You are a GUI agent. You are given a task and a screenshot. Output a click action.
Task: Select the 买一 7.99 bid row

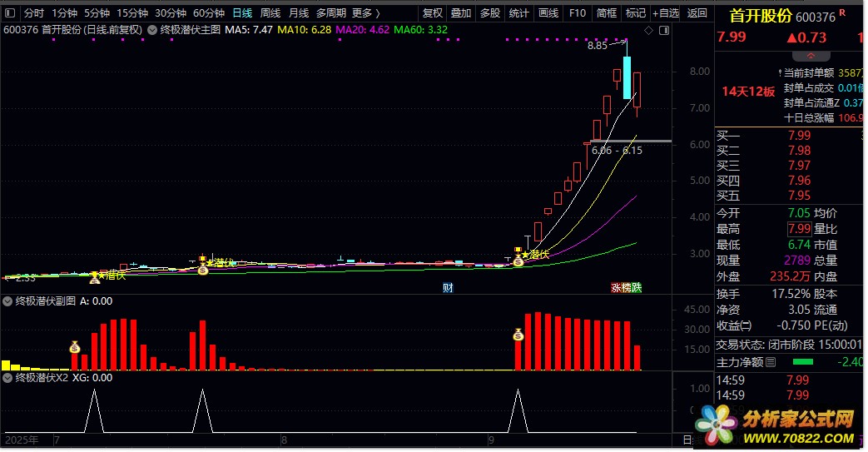pyautogui.click(x=790, y=135)
